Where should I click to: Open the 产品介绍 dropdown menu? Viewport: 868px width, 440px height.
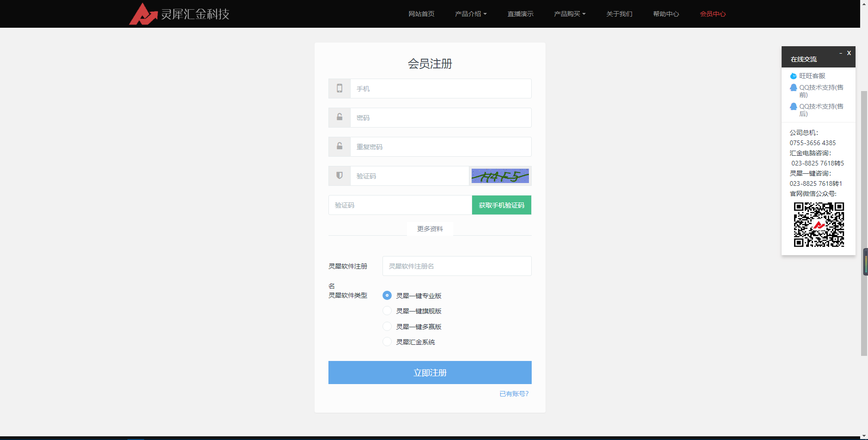pos(470,13)
